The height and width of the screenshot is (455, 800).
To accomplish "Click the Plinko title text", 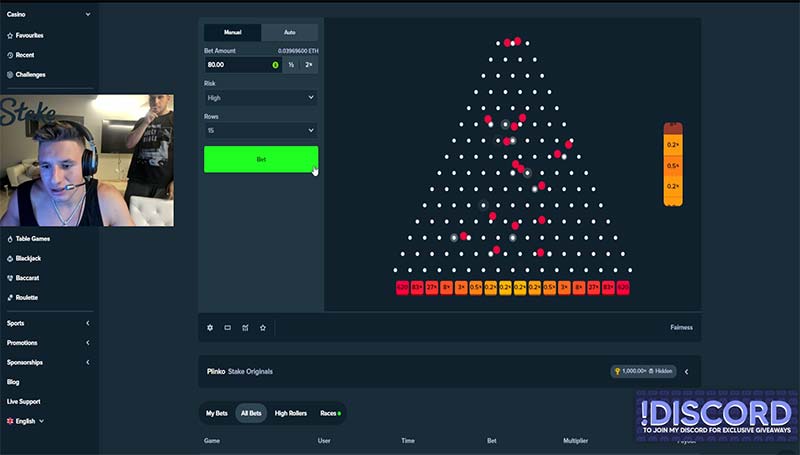I will pos(216,371).
